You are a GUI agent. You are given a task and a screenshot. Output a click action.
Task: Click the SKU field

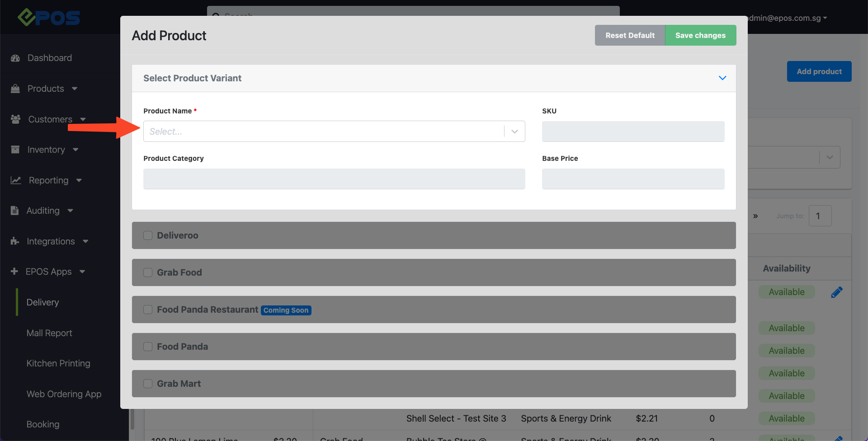pos(633,131)
